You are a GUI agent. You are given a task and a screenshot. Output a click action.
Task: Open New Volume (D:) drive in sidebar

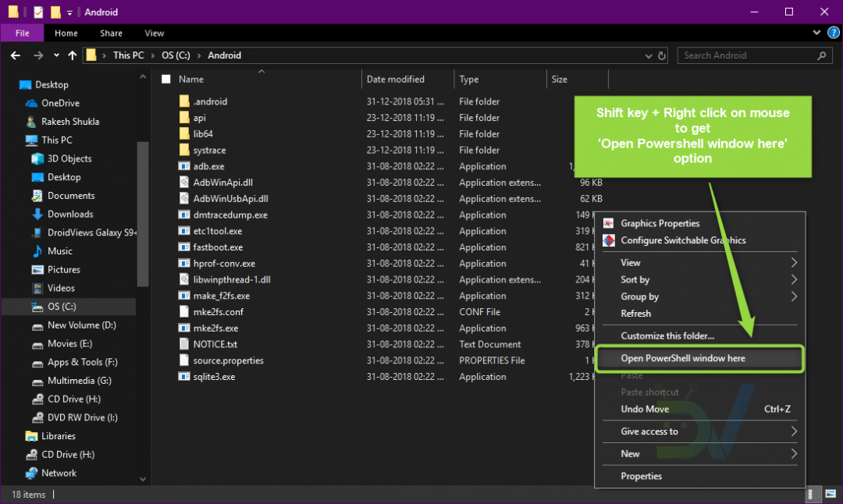(x=81, y=325)
